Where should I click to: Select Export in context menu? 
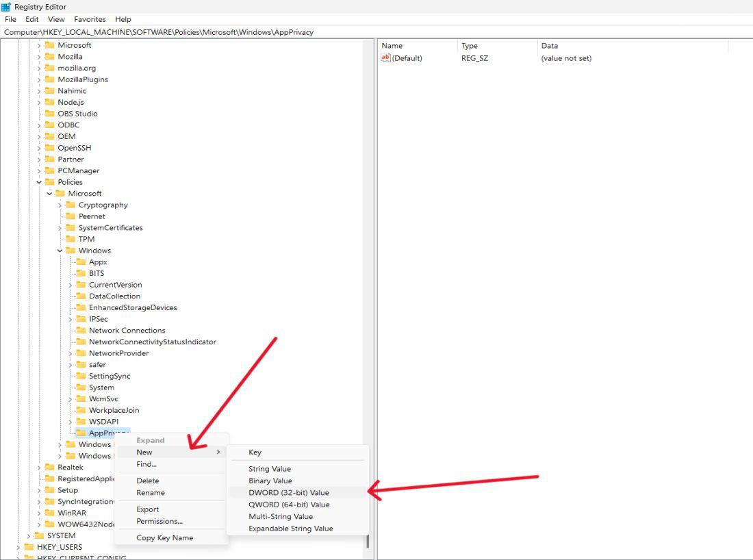(171, 509)
